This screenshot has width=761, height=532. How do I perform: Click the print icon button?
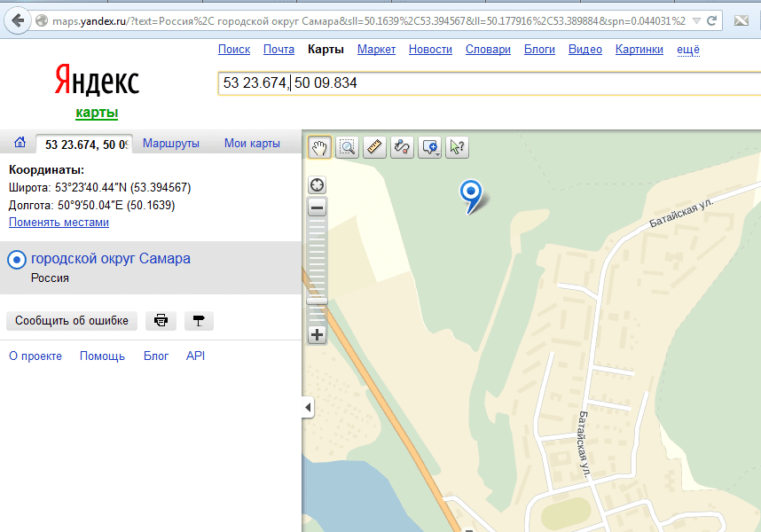(x=161, y=321)
